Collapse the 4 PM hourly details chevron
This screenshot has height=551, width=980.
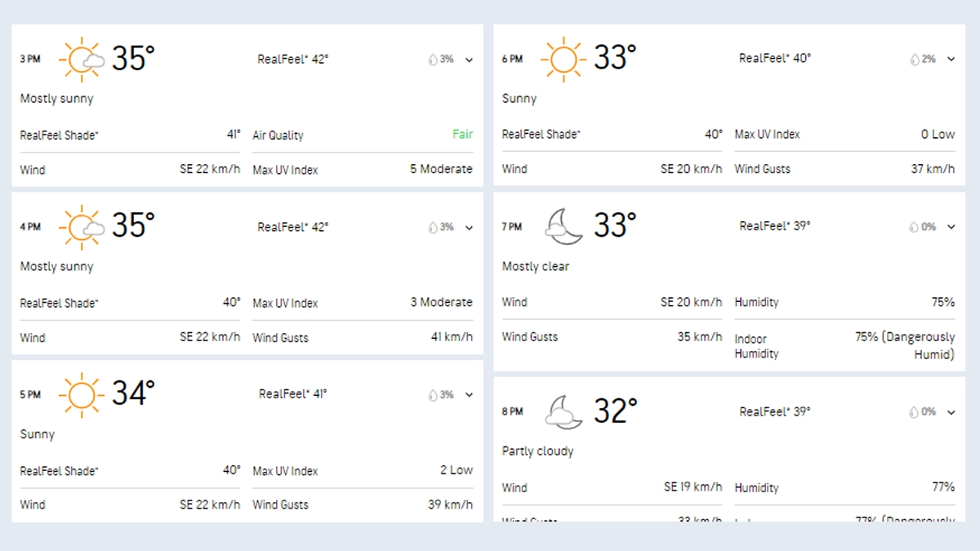[x=469, y=228]
